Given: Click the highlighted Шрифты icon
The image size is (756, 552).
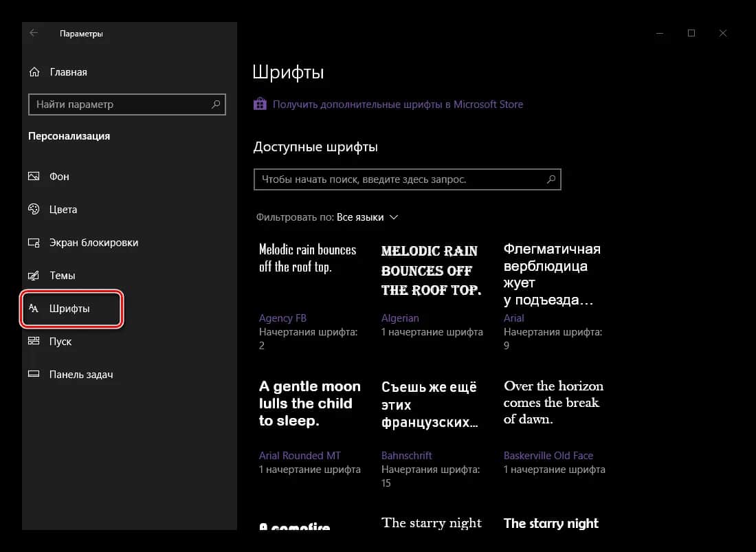Looking at the screenshot, I should coord(34,309).
